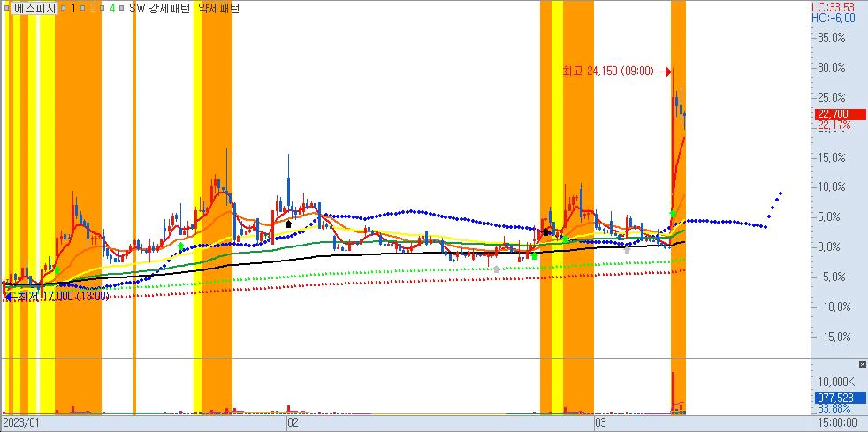Screen dimensions: 868x432
Task: Select the series 1 legend label
Action: (x=73, y=8)
